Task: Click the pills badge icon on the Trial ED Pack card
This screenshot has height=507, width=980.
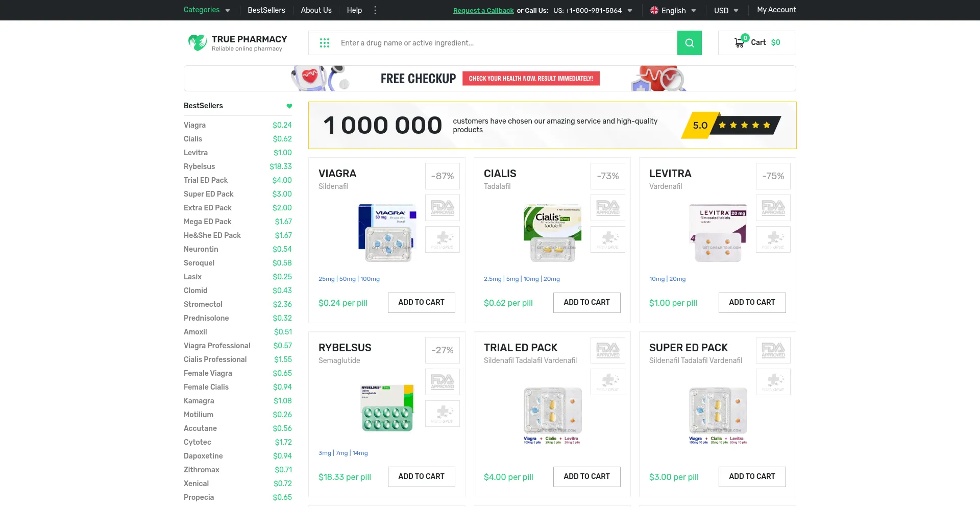Action: click(x=608, y=382)
